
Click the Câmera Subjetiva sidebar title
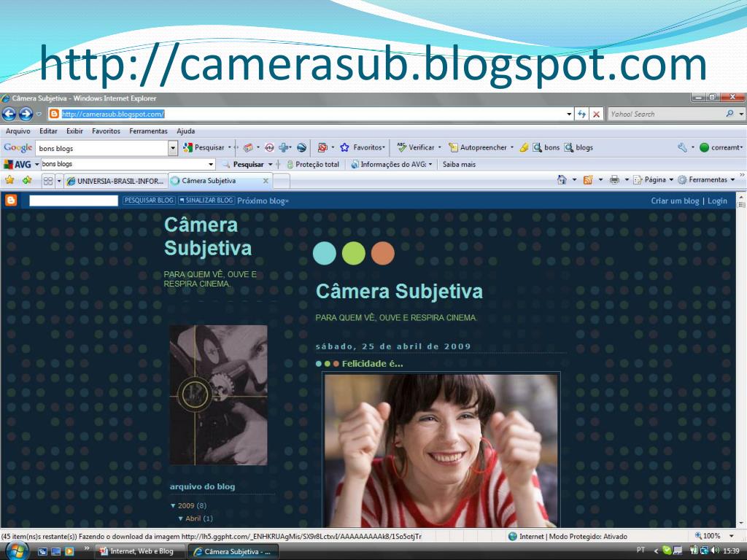(x=207, y=236)
